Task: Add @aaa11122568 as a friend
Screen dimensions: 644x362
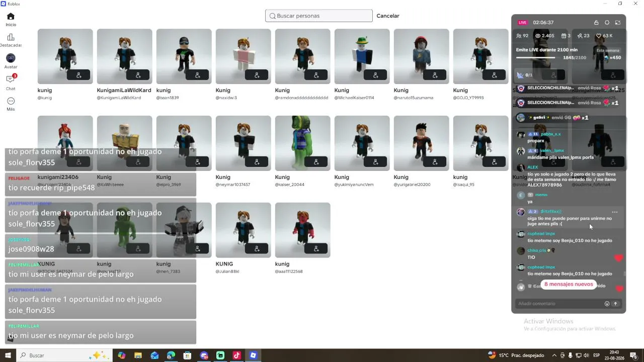Action: (316, 248)
